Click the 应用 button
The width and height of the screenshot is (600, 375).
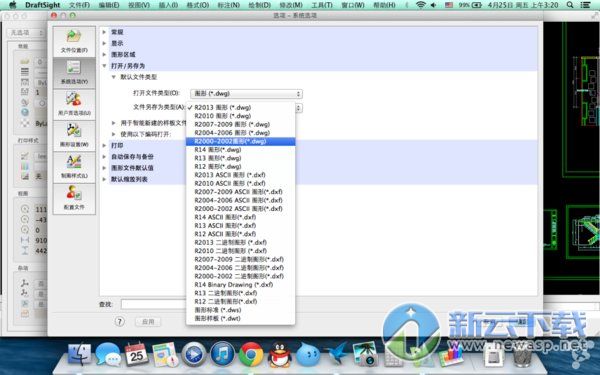click(148, 322)
